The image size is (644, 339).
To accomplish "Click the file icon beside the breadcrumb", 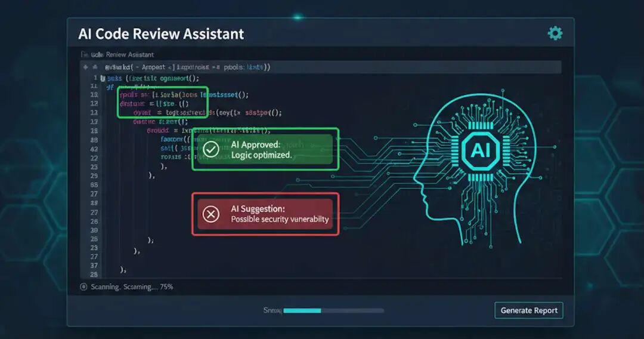I will pos(84,55).
